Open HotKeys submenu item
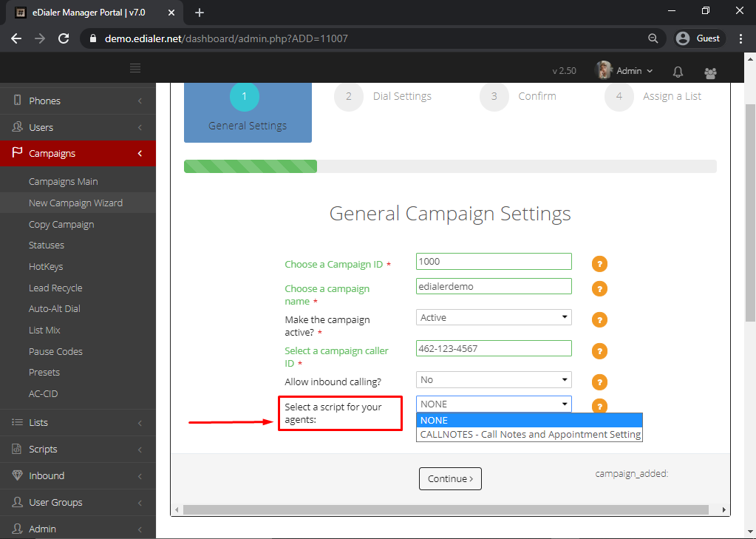Image resolution: width=756 pixels, height=539 pixels. pos(46,266)
